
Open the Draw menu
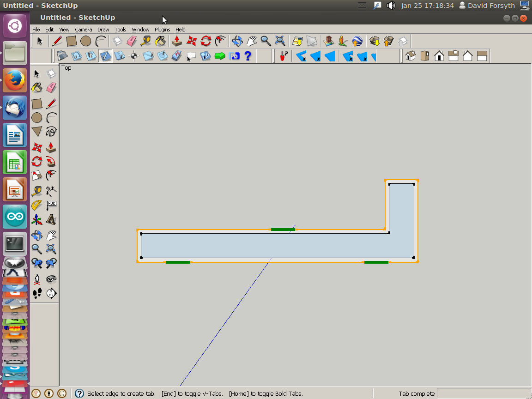point(103,30)
